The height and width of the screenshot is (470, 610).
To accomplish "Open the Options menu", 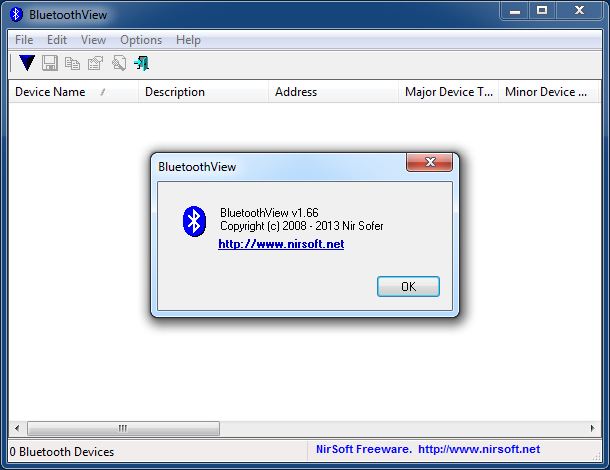I will pyautogui.click(x=141, y=40).
